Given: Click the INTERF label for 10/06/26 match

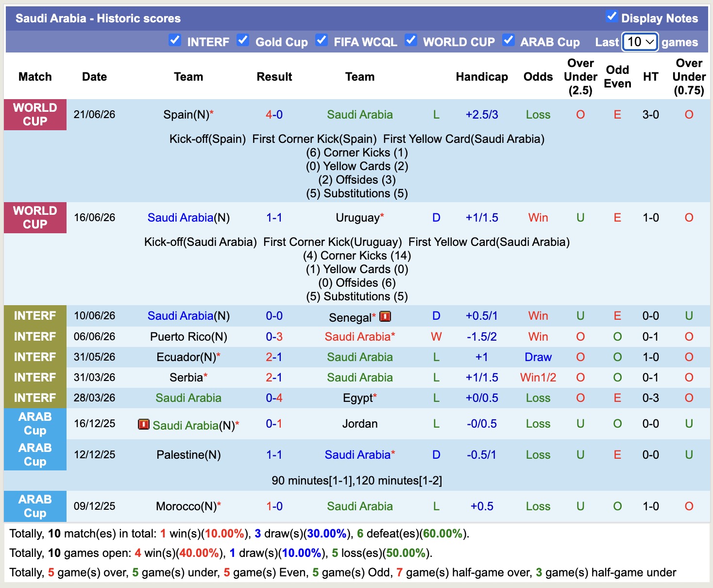Looking at the screenshot, I should click(x=35, y=316).
